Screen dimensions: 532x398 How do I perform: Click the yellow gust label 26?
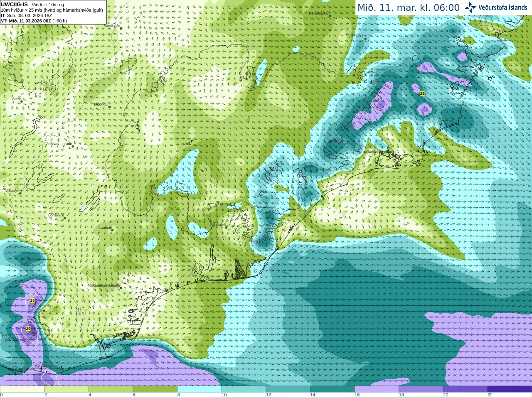pyautogui.click(x=32, y=300)
